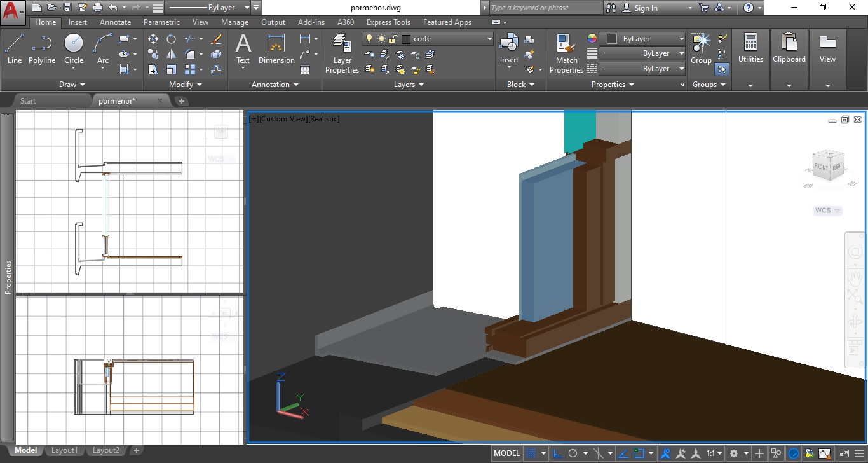868x463 pixels.
Task: Select the Circle tool
Action: [74, 49]
